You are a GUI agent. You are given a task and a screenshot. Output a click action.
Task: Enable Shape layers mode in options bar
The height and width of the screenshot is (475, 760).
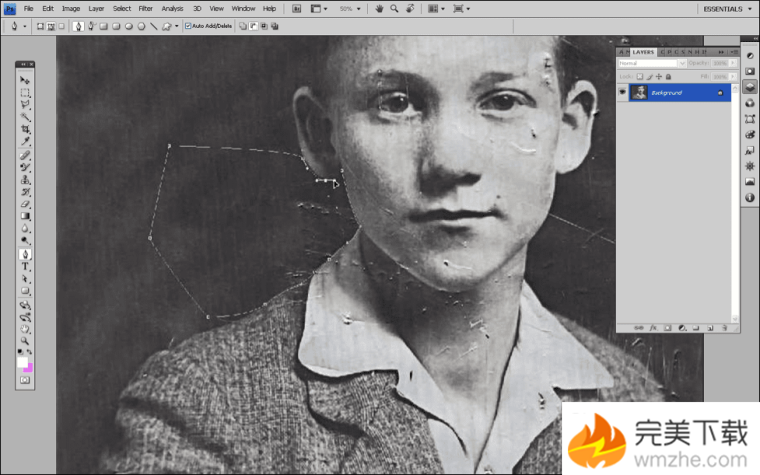point(40,26)
